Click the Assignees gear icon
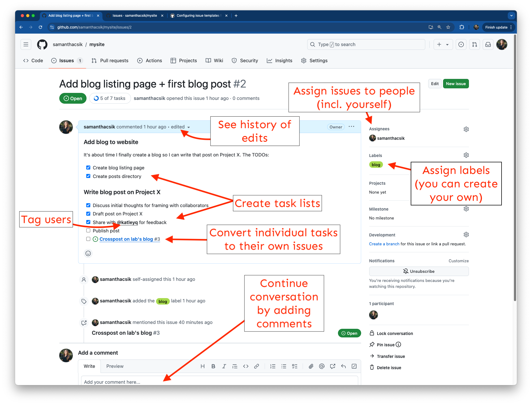The height and width of the screenshot is (405, 532). 466,129
